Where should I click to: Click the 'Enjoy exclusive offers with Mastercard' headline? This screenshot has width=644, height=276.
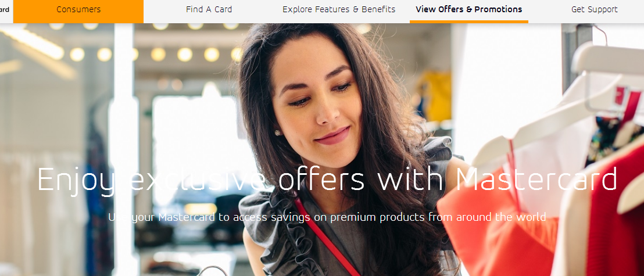(327, 180)
